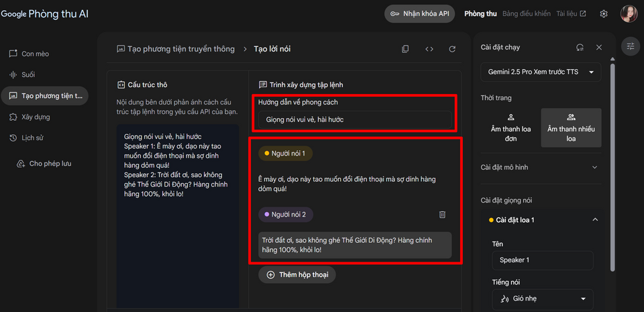The width and height of the screenshot is (644, 312).
Task: Click Thêm hộp thoại button
Action: click(x=297, y=274)
